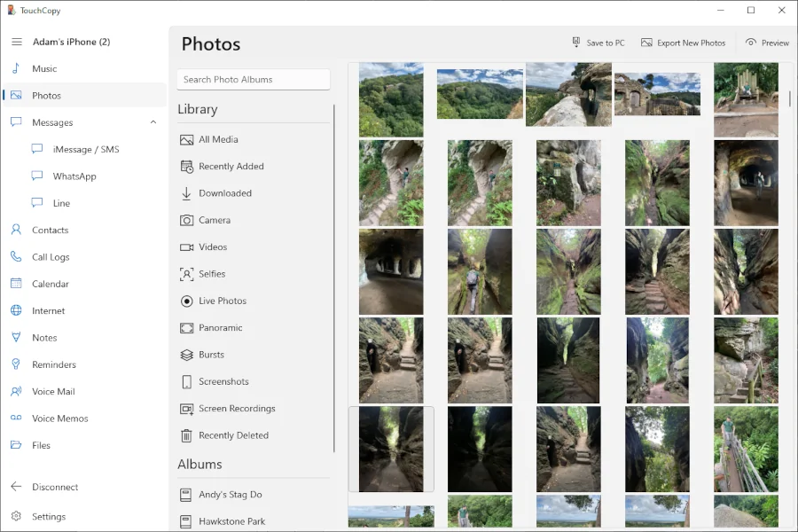Image resolution: width=798 pixels, height=532 pixels.
Task: Click the Screen Recordings icon
Action: [187, 409]
